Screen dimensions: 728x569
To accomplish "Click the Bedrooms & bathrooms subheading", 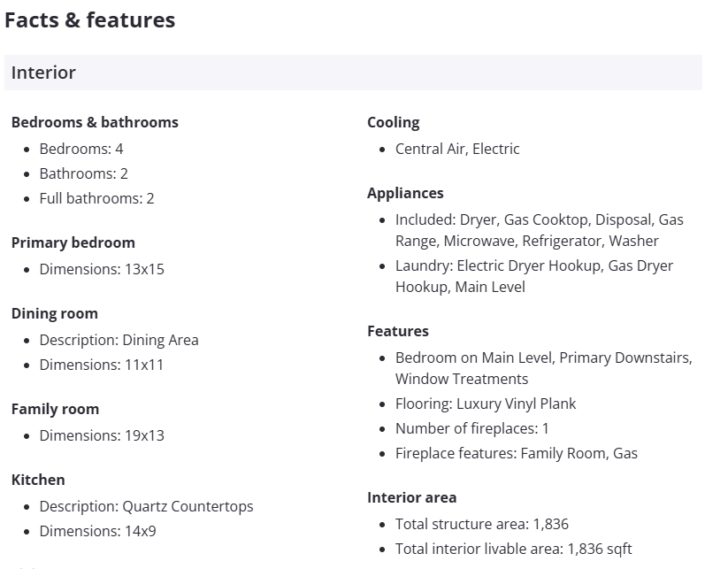I will click(95, 122).
